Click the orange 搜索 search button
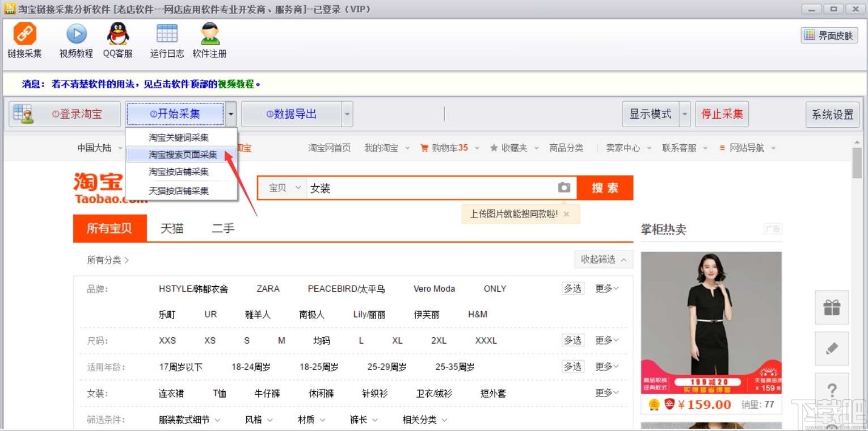Viewport: 868px width, 431px height. click(605, 187)
